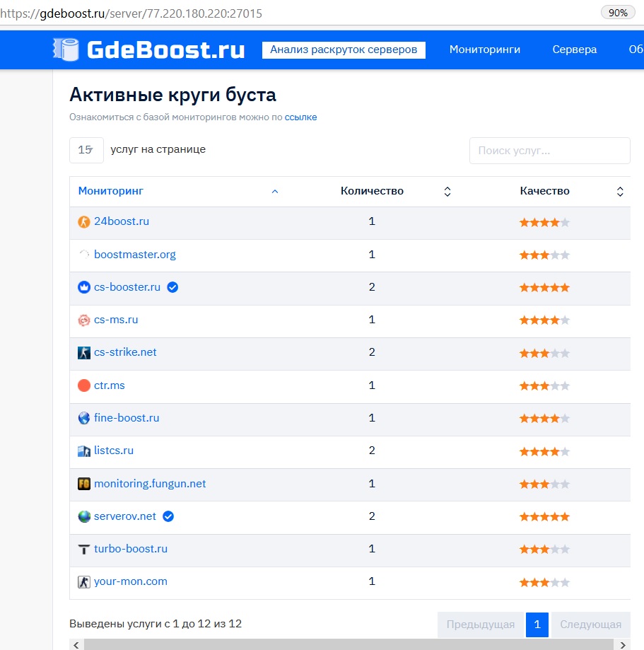Open the Сервера menu item
644x650 pixels.
coord(575,50)
